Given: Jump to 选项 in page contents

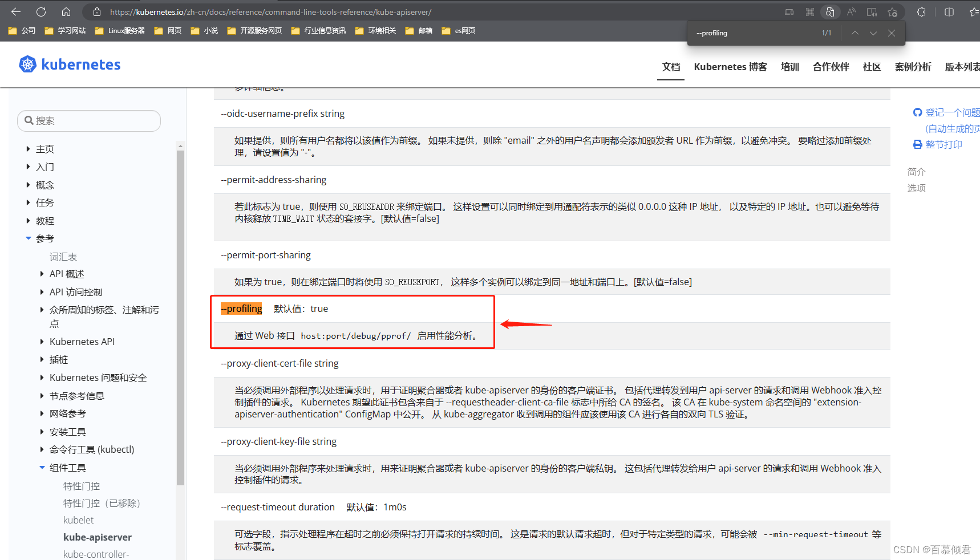Looking at the screenshot, I should tap(916, 188).
